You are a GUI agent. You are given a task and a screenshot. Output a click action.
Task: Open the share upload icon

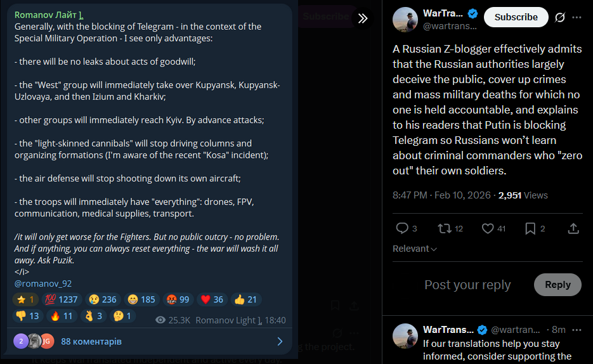click(573, 228)
